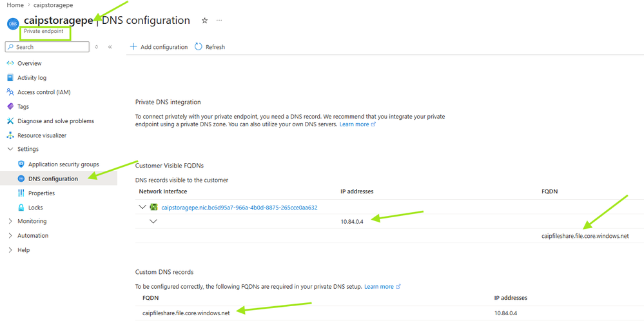Click the Access control (IAM) icon

pyautogui.click(x=11, y=92)
